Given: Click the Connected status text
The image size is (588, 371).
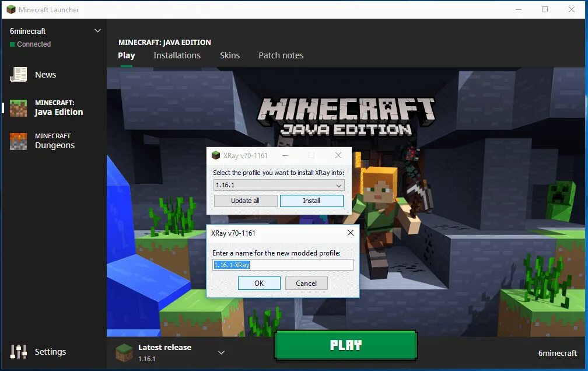Looking at the screenshot, I should click(x=34, y=44).
